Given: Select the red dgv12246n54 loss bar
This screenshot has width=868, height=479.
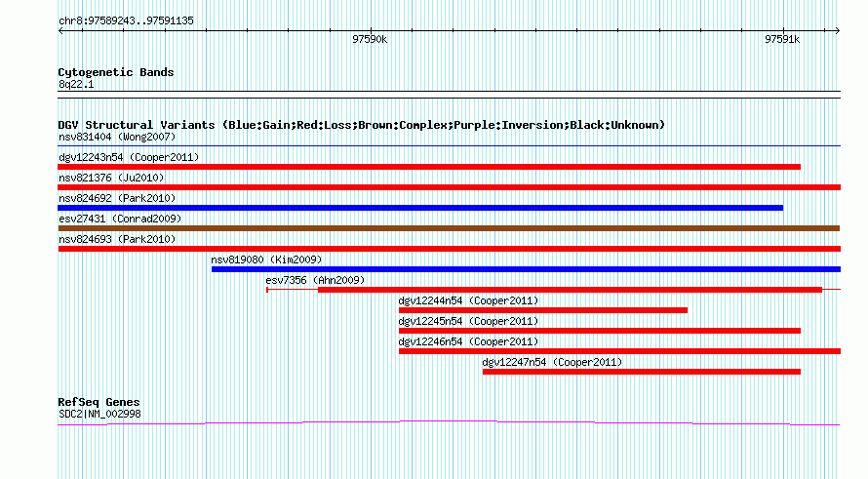Looking at the screenshot, I should (x=619, y=351).
